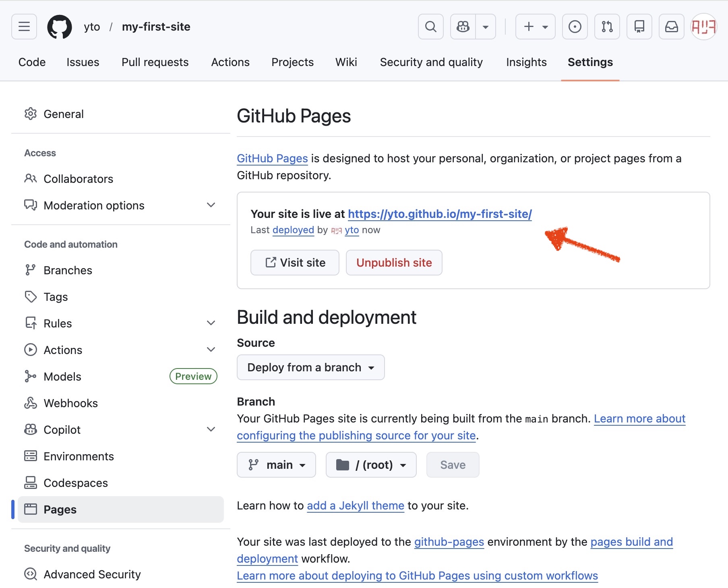Open Webhooks settings icon

tap(31, 403)
